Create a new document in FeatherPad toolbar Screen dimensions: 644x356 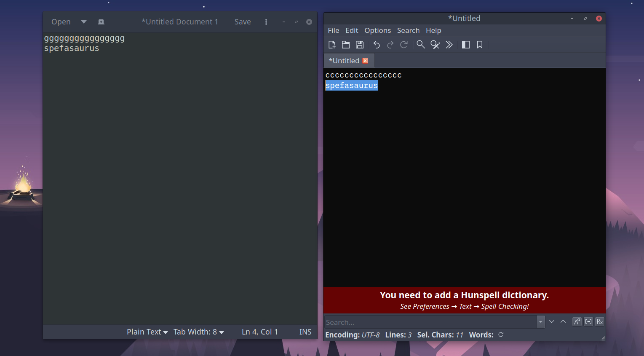pyautogui.click(x=332, y=45)
